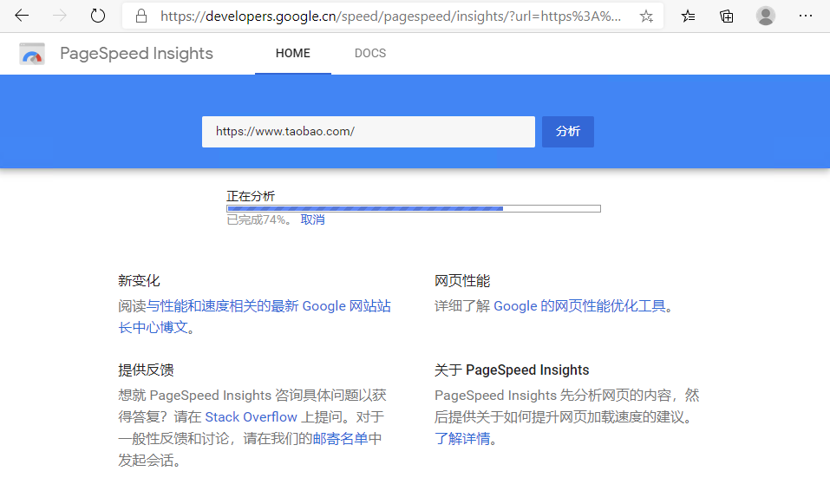Open the Collections icon in the browser toolbar
830x504 pixels.
(x=726, y=15)
